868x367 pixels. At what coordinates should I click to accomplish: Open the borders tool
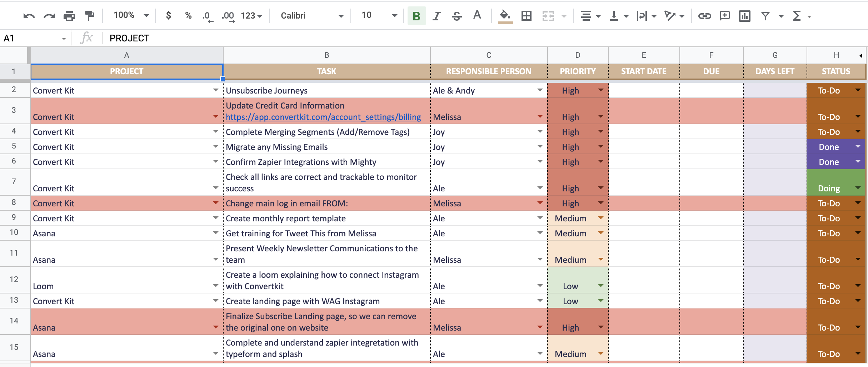[x=527, y=16]
